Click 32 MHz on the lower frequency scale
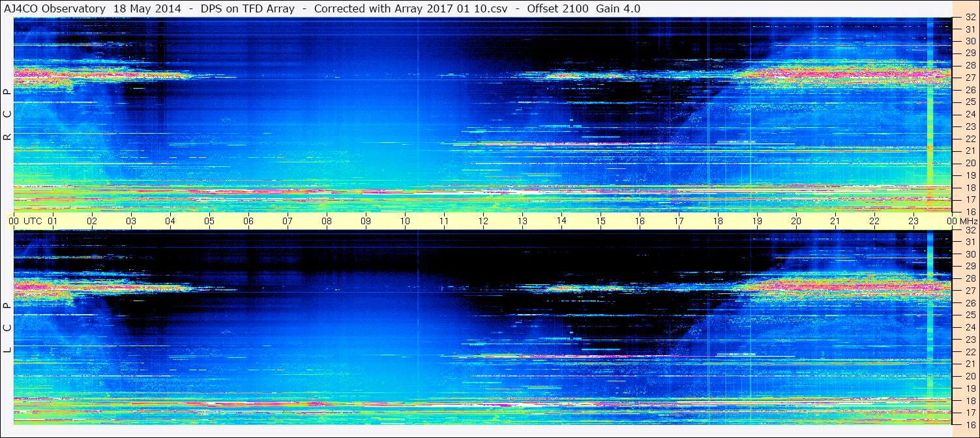The height and width of the screenshot is (438, 980). (x=970, y=230)
